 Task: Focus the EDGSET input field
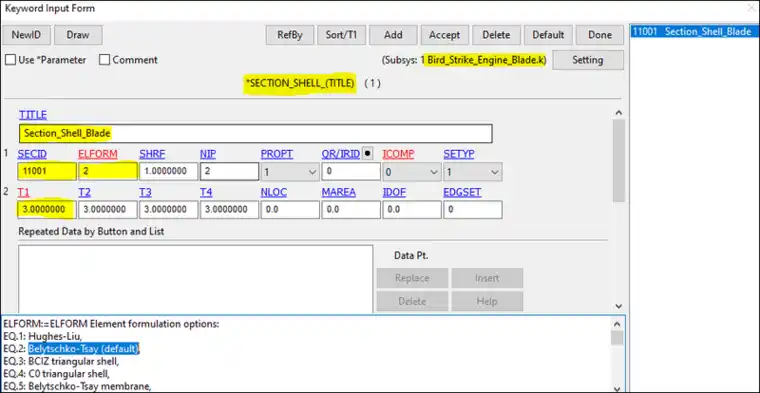[x=473, y=210]
